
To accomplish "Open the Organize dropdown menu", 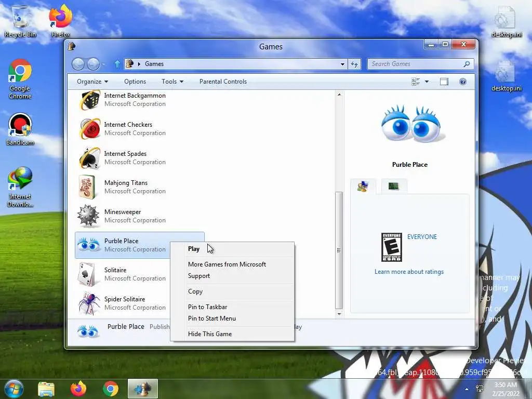I will 92,82.
